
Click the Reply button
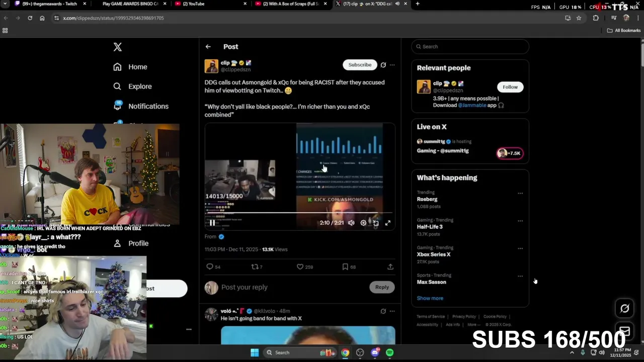click(382, 287)
